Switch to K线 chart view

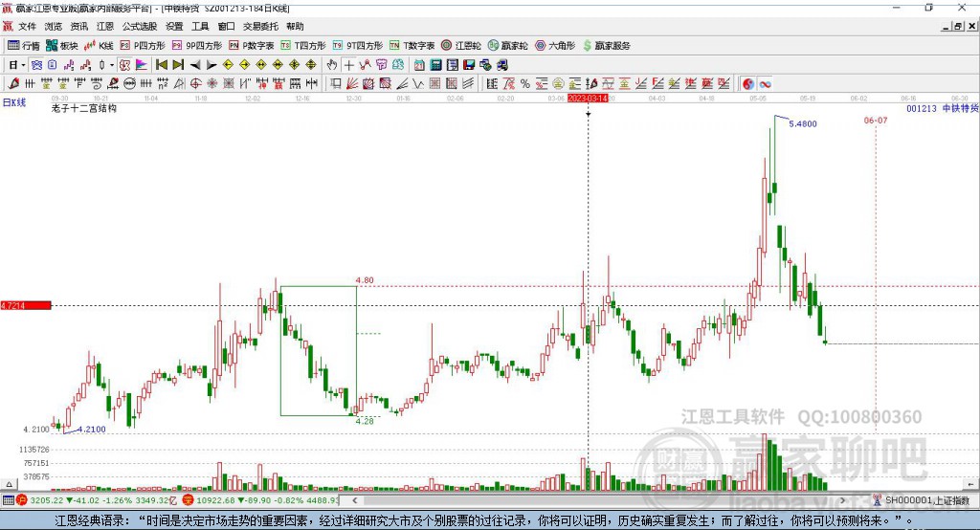99,46
